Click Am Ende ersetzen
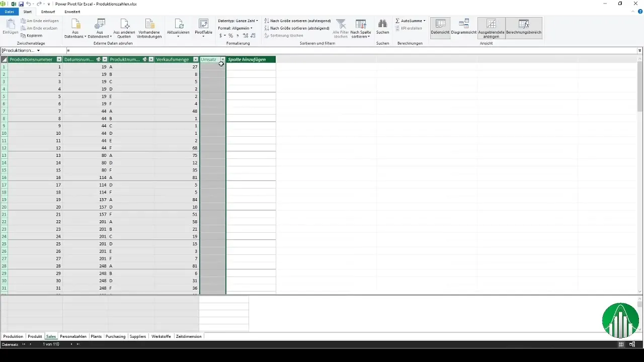644x362 pixels. (39, 28)
